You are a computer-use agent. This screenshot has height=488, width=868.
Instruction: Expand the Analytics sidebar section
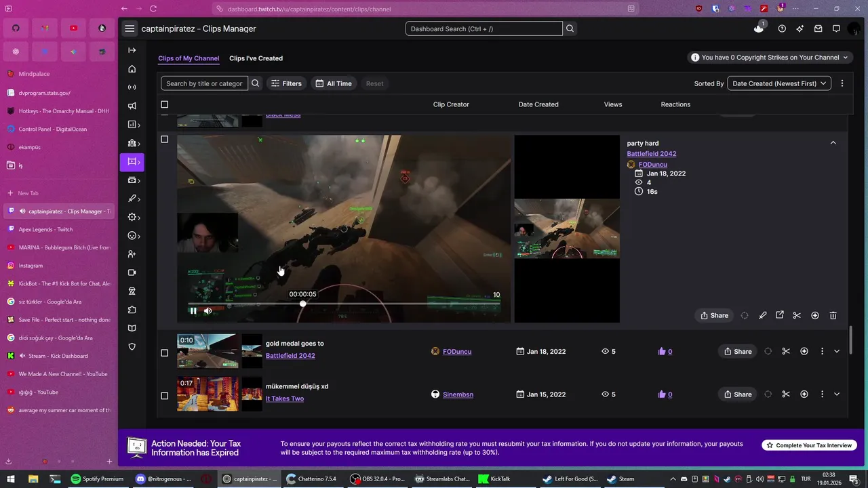pos(134,125)
